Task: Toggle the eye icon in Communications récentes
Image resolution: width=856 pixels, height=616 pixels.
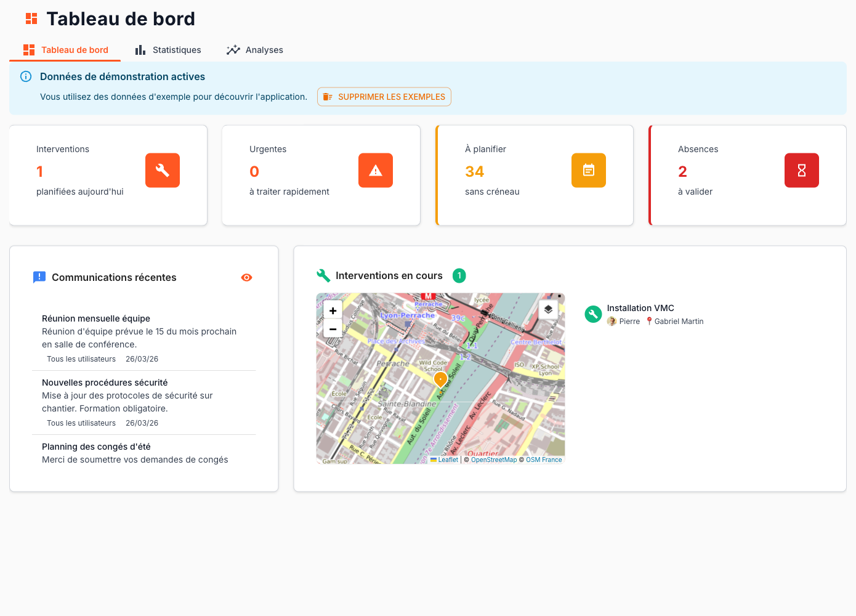Action: tap(246, 278)
